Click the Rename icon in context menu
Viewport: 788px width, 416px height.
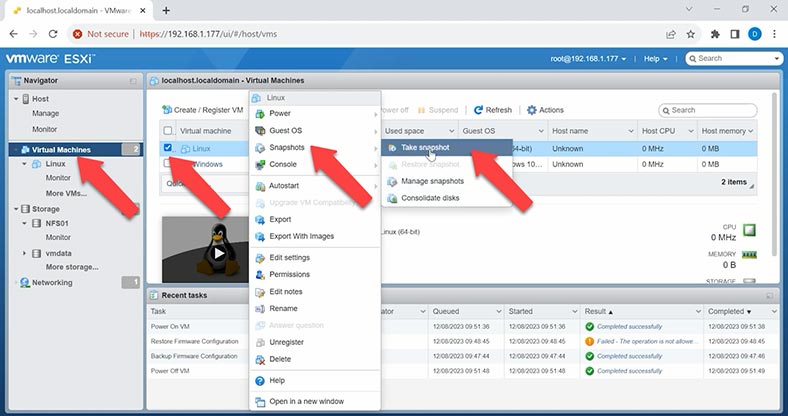[x=260, y=309]
